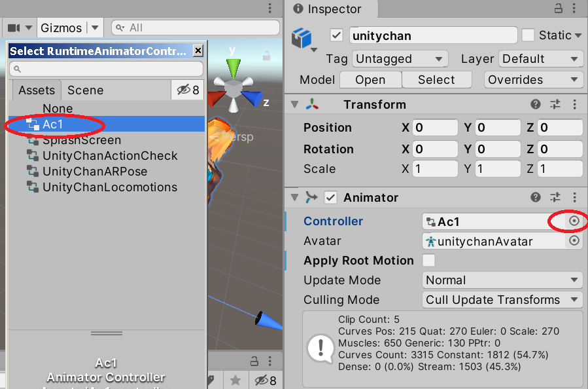The height and width of the screenshot is (389, 588).
Task: Collapse the Transform component
Action: (x=295, y=104)
